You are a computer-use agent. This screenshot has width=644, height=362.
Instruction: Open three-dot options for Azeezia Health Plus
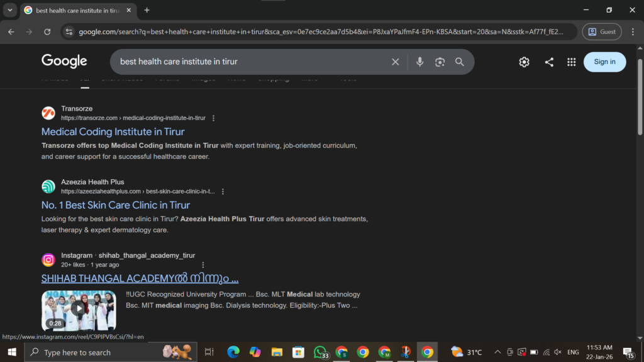223,192
